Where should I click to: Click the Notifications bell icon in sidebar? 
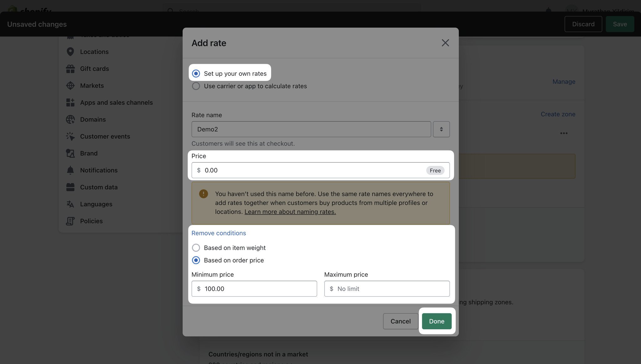click(x=70, y=170)
